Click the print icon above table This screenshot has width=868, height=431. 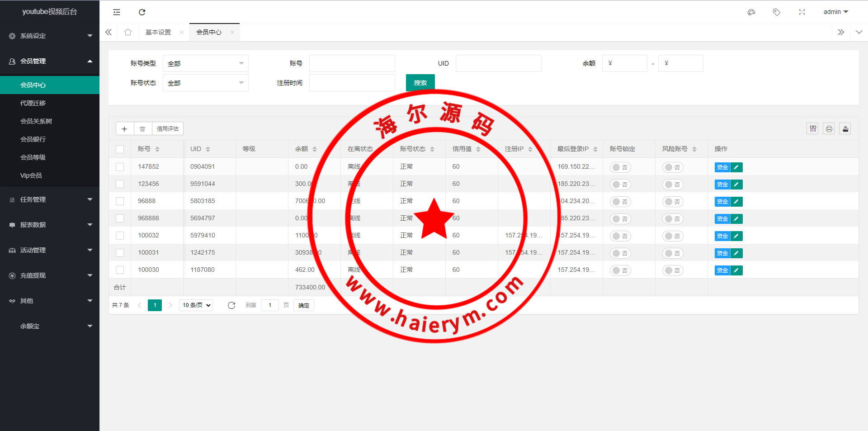tap(829, 129)
